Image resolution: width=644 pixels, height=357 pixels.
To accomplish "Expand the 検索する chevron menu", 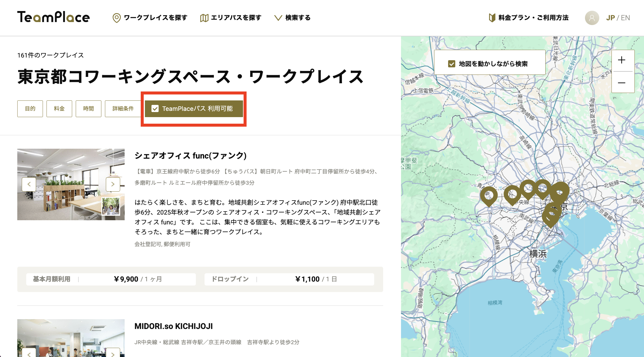I will (x=278, y=18).
